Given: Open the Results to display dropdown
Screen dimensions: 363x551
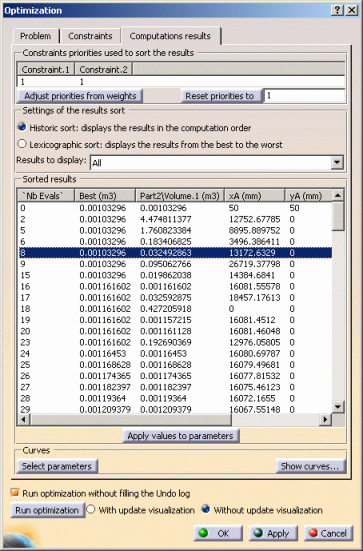Looking at the screenshot, I should point(337,163).
